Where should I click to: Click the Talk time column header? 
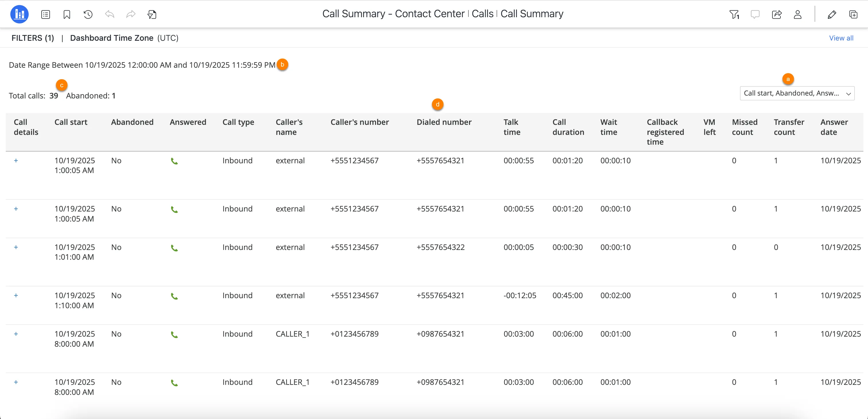coord(512,127)
